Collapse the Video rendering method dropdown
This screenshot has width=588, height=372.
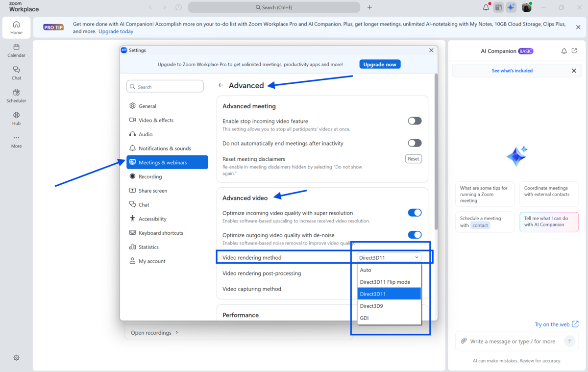[x=389, y=257]
